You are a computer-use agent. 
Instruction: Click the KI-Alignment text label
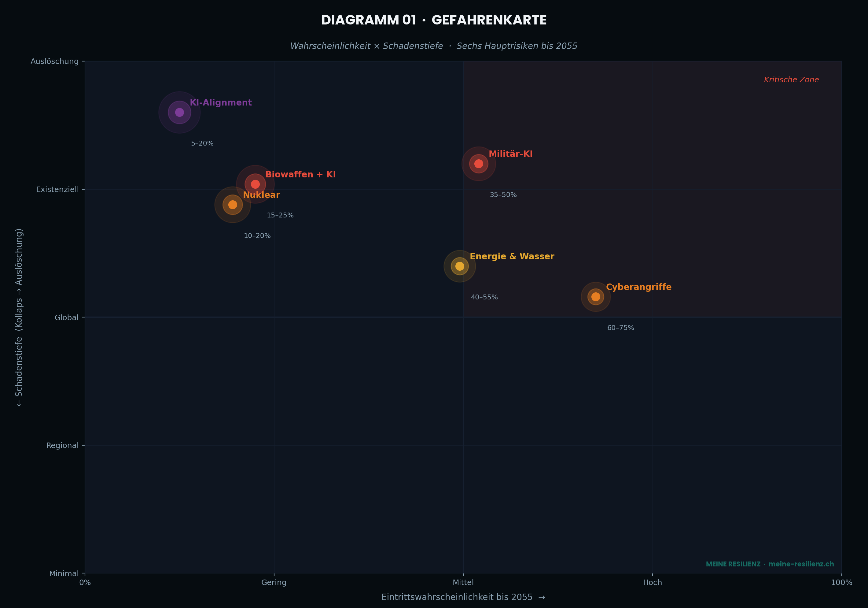(x=220, y=103)
